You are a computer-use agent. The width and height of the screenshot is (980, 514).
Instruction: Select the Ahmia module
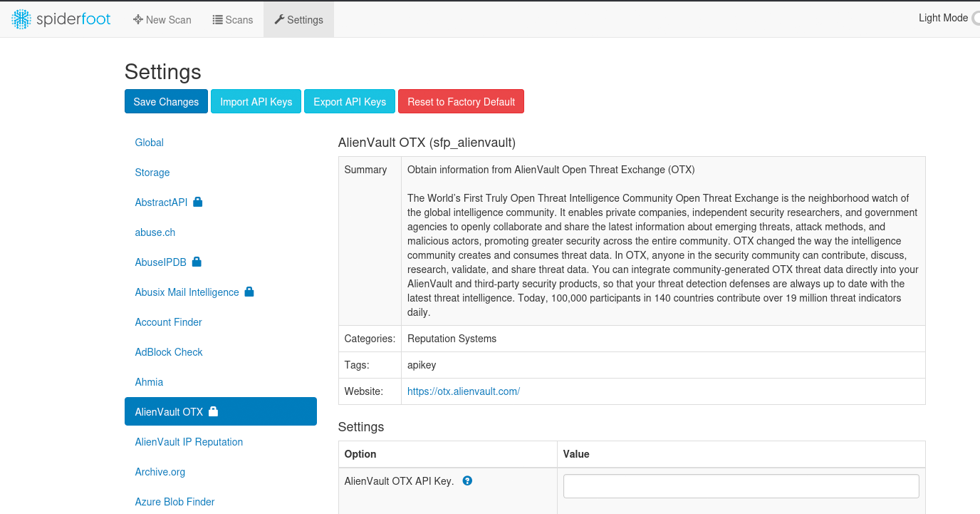tap(221, 382)
